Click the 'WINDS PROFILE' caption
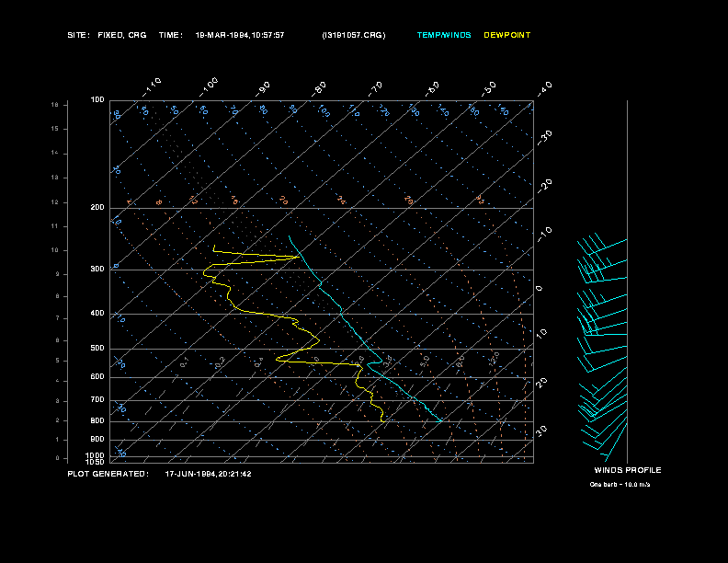This screenshot has width=728, height=563. [628, 470]
